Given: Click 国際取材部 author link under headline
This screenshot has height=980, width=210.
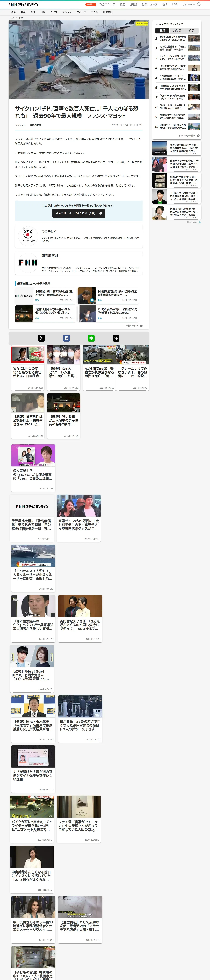Looking at the screenshot, I should [x=35, y=125].
